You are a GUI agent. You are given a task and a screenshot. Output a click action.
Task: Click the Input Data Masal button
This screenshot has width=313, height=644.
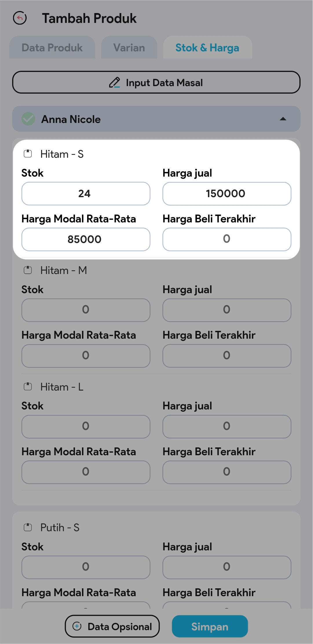[156, 83]
